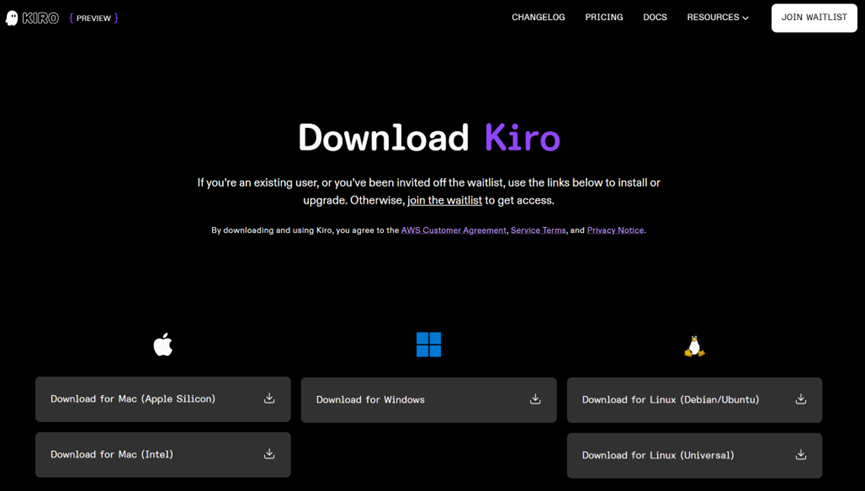Click the KIRO wordmark in header

(40, 18)
